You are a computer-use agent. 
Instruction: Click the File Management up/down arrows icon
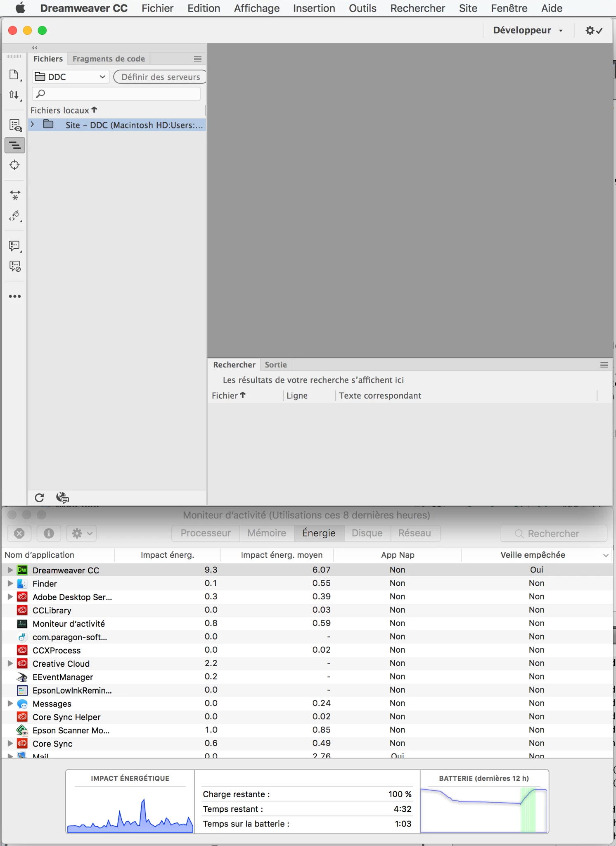point(14,95)
